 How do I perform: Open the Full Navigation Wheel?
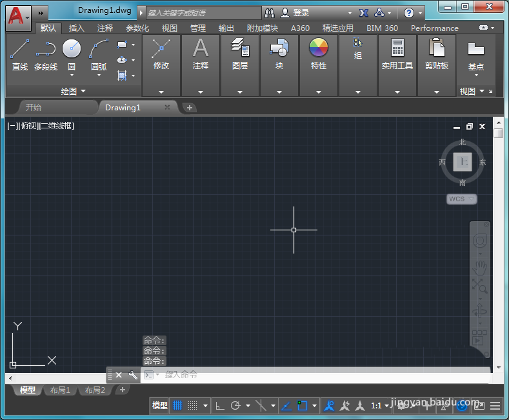point(480,241)
